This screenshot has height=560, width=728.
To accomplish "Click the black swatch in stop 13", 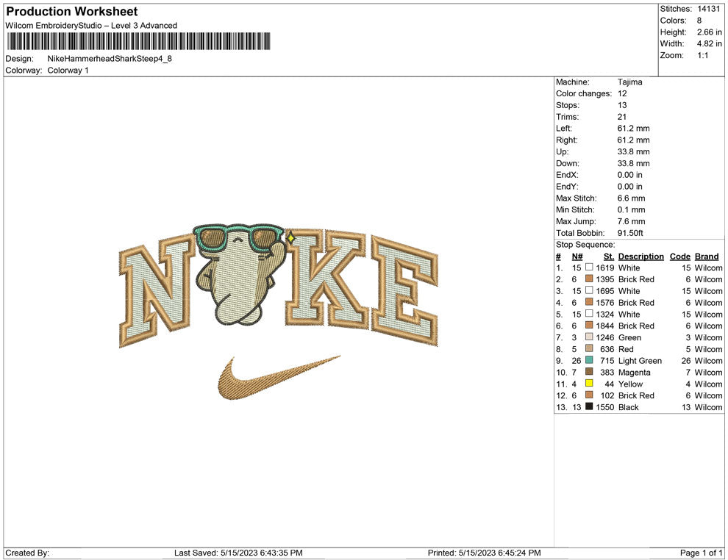I will point(589,407).
